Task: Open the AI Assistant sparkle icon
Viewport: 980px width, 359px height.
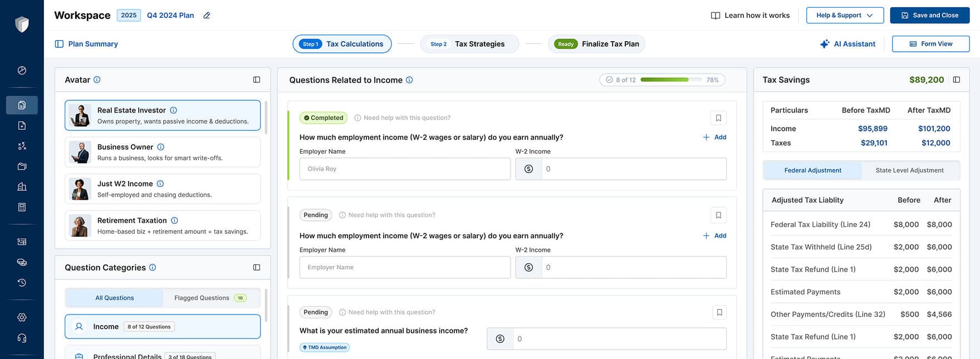Action: pos(825,44)
